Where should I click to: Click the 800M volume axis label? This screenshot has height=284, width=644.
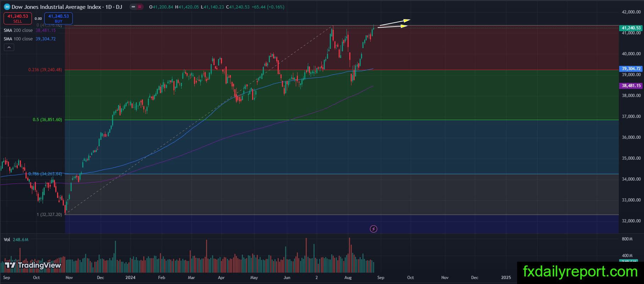click(x=627, y=239)
